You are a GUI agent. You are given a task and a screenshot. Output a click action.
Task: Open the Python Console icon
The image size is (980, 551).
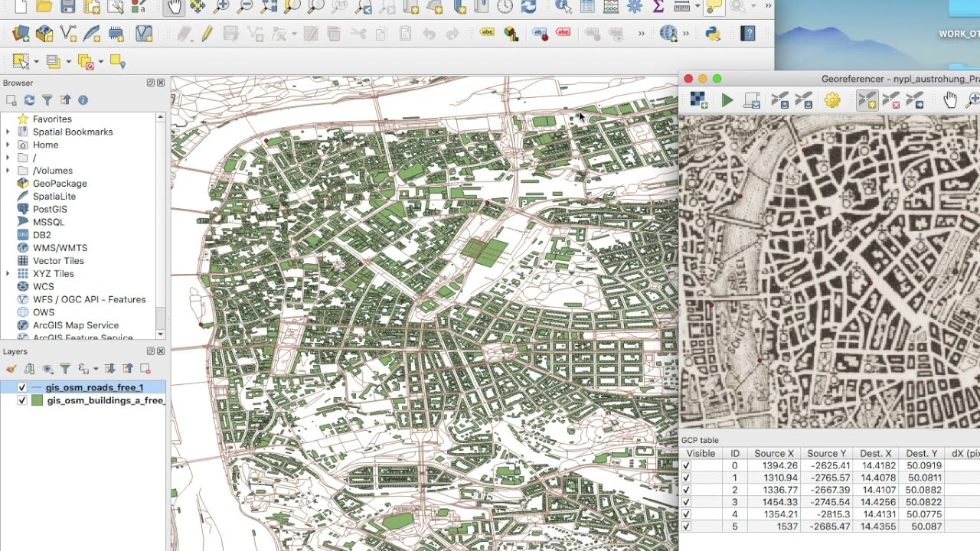pos(714,34)
